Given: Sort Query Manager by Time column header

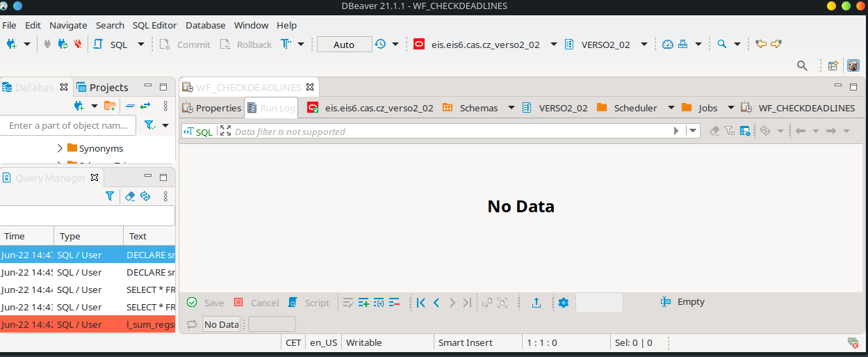Looking at the screenshot, I should click(x=26, y=236).
